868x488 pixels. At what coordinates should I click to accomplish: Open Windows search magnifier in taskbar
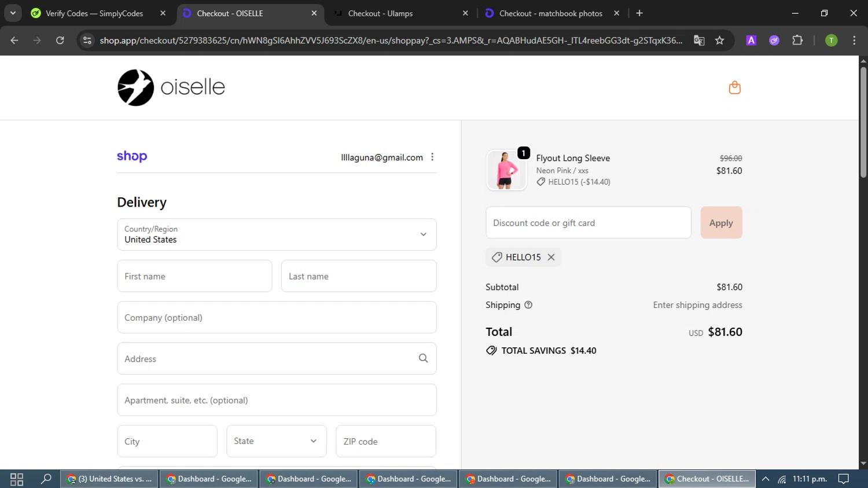46,479
